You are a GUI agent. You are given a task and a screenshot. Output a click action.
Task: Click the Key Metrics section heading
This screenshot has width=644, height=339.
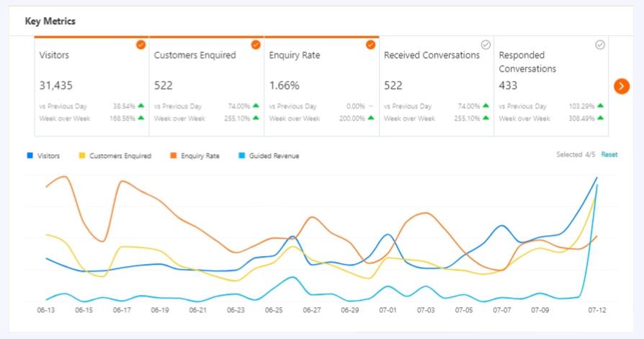pyautogui.click(x=50, y=21)
